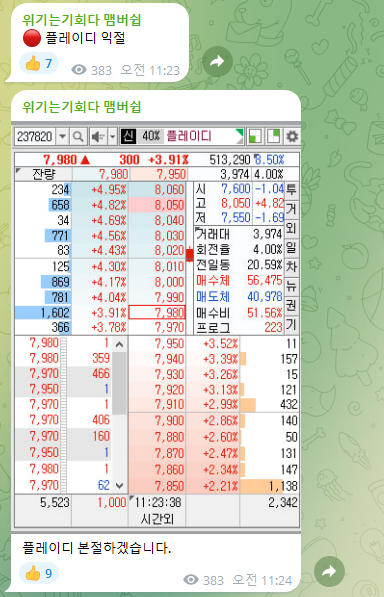Click the bid price 7,850

click(169, 486)
